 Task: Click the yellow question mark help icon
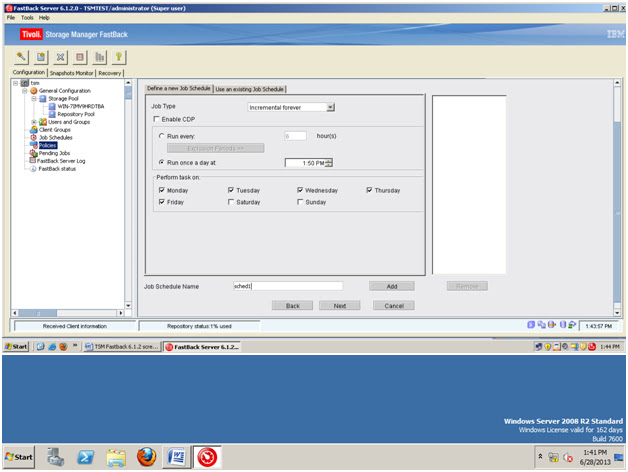[119, 57]
